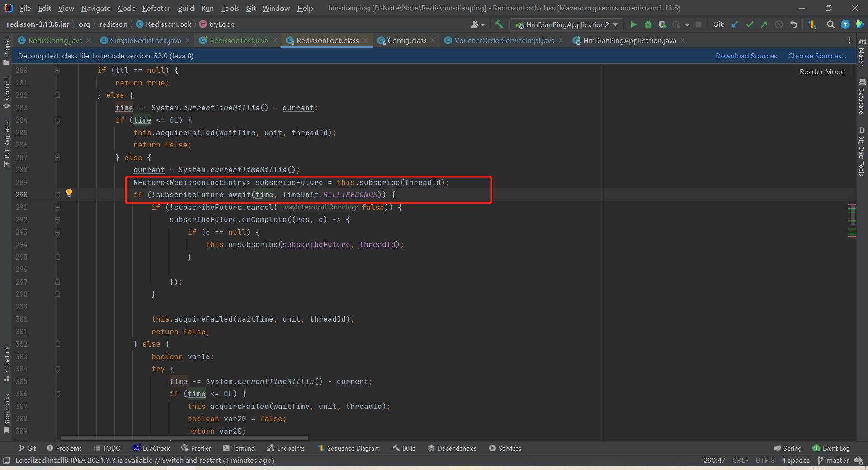Click the 290:47 cursor position indicator

click(714, 460)
